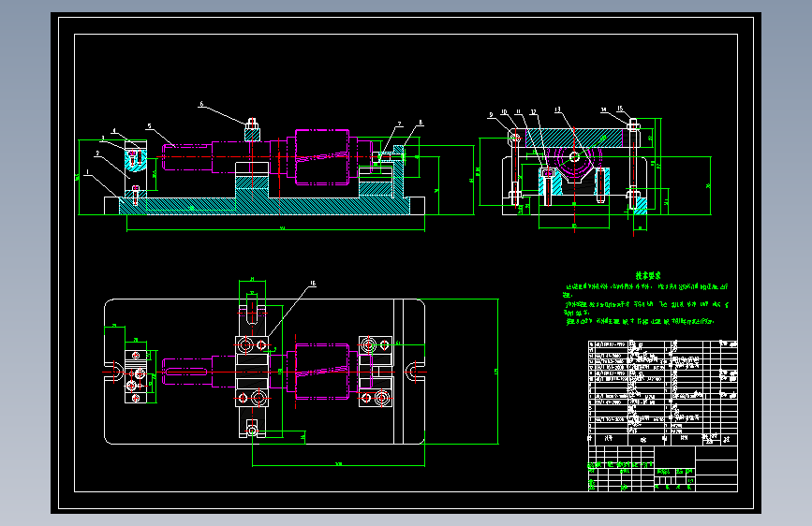Click part balloon number 14 label
The height and width of the screenshot is (526, 812).
604,110
